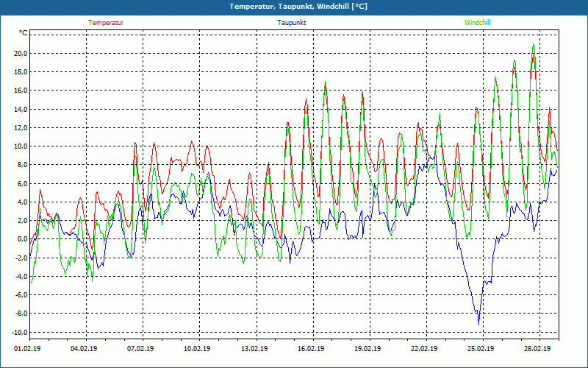The image size is (588, 368).
Task: Click the -6,0 y-axis value
Action: 21,295
